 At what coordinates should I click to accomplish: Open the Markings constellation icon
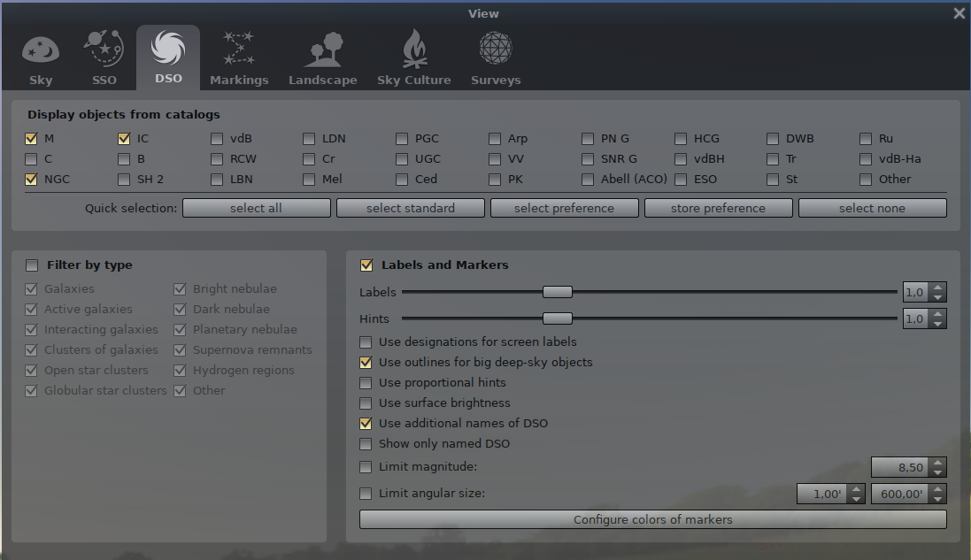click(x=239, y=50)
